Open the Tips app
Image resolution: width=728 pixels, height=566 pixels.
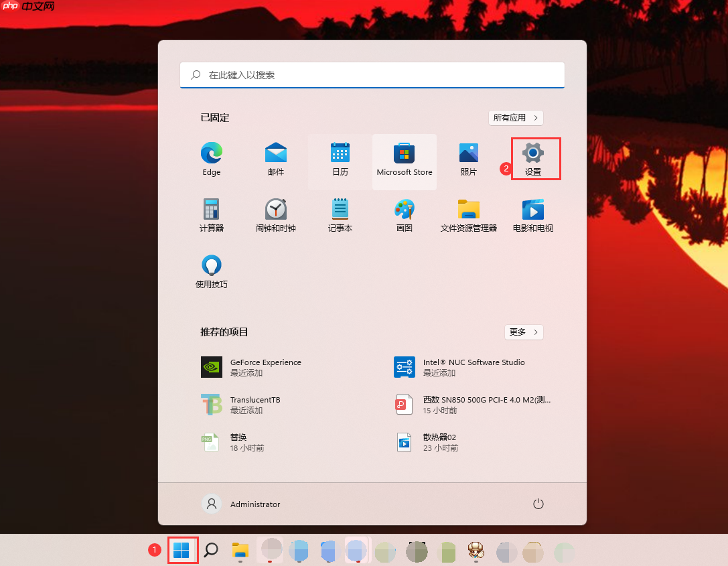[x=211, y=270]
